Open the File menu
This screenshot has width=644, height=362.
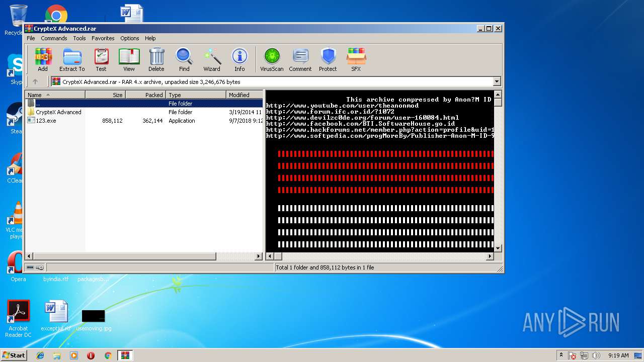point(31,38)
